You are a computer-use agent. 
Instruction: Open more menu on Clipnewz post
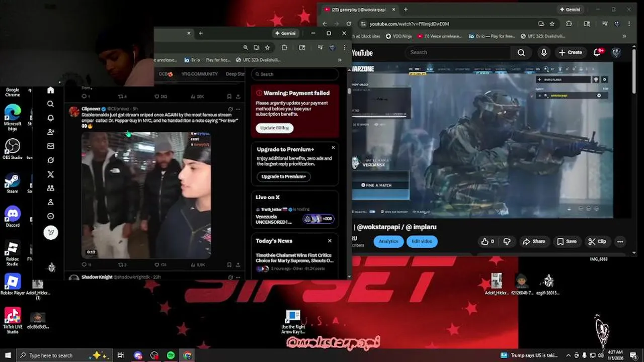[x=238, y=109]
